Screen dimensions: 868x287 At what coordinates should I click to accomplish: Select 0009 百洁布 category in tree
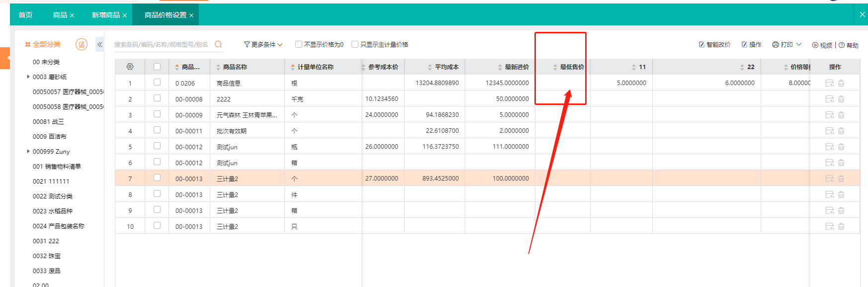tap(49, 136)
